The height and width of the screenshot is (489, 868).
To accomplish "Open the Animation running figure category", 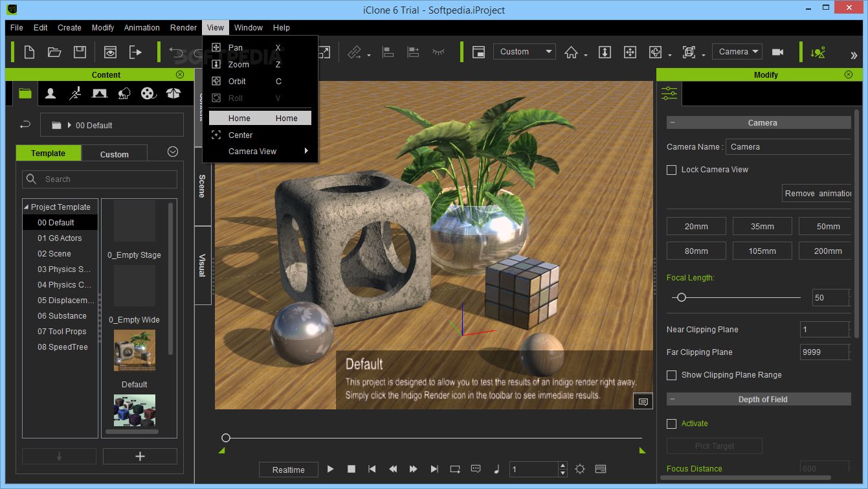I will (75, 94).
